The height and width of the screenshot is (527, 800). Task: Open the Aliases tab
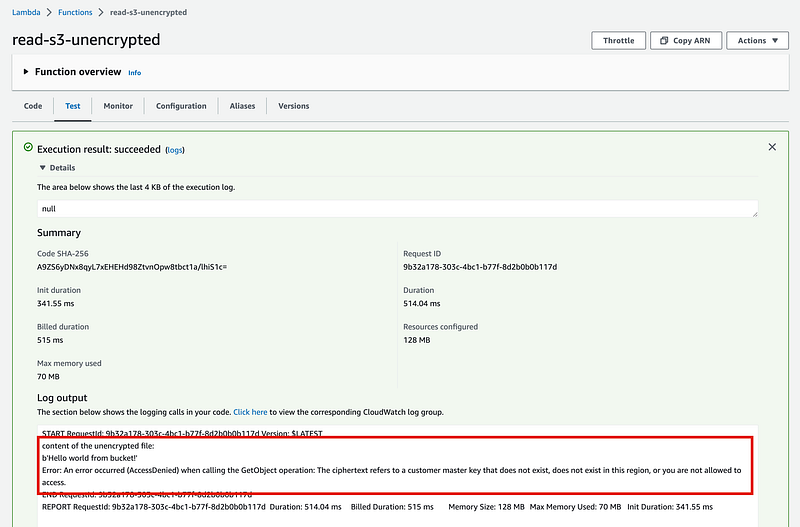coord(242,106)
